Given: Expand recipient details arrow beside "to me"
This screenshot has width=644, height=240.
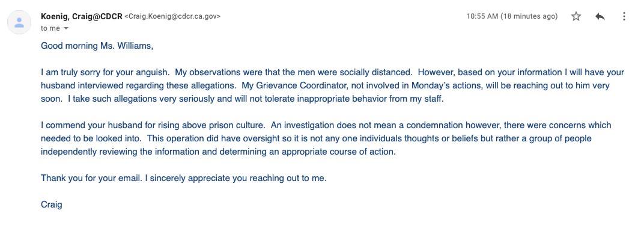Looking at the screenshot, I should coord(66,28).
